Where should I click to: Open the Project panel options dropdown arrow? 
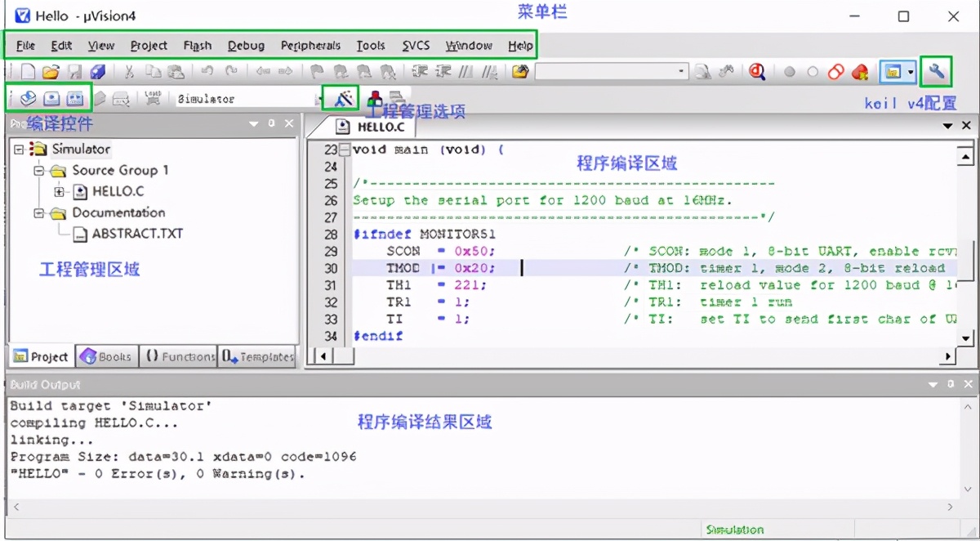(254, 123)
